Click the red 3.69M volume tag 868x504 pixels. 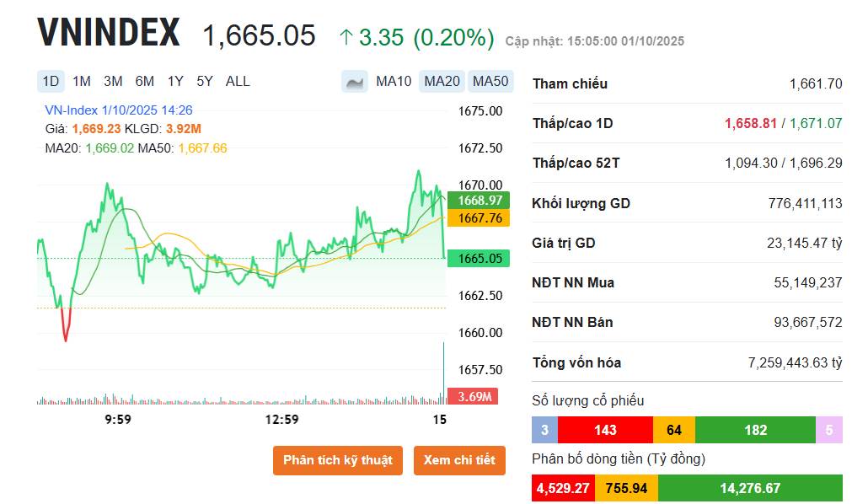pyautogui.click(x=473, y=397)
